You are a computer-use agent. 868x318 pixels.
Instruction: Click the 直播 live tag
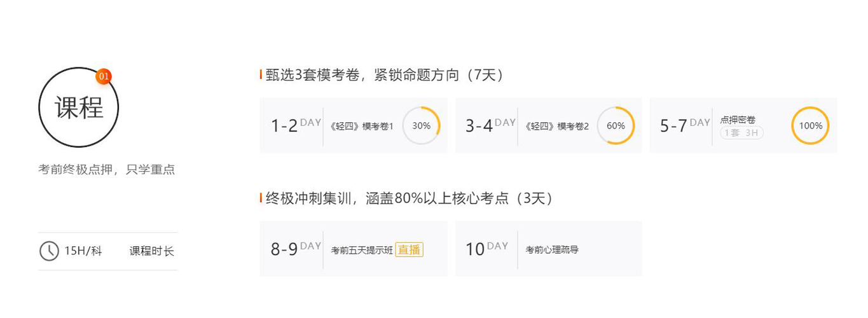[409, 250]
